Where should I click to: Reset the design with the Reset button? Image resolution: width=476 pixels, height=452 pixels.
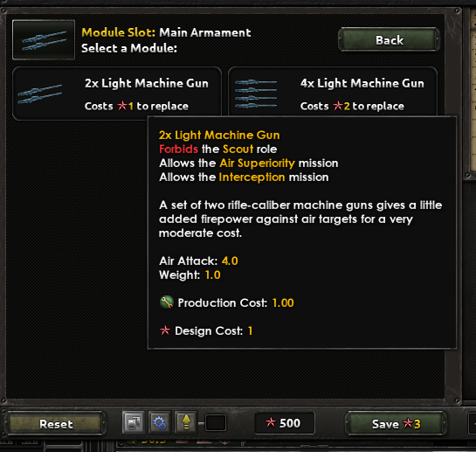pyautogui.click(x=56, y=423)
